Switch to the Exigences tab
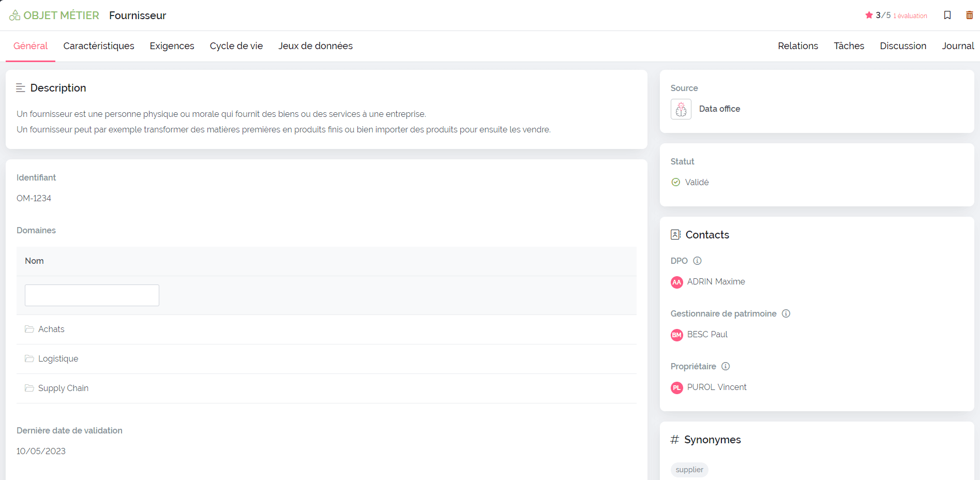Viewport: 980px width, 480px height. click(x=172, y=46)
